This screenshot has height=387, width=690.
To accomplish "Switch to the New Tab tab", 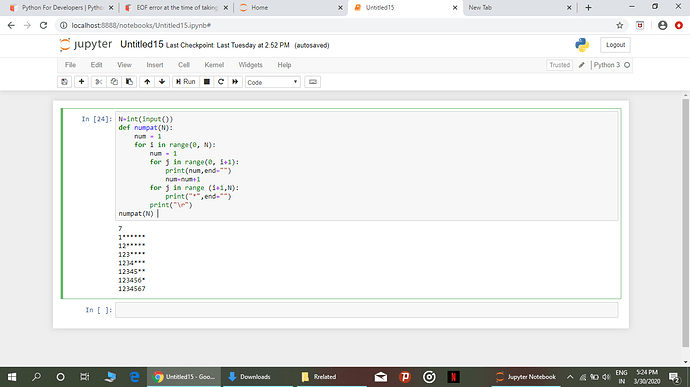I will click(x=517, y=7).
